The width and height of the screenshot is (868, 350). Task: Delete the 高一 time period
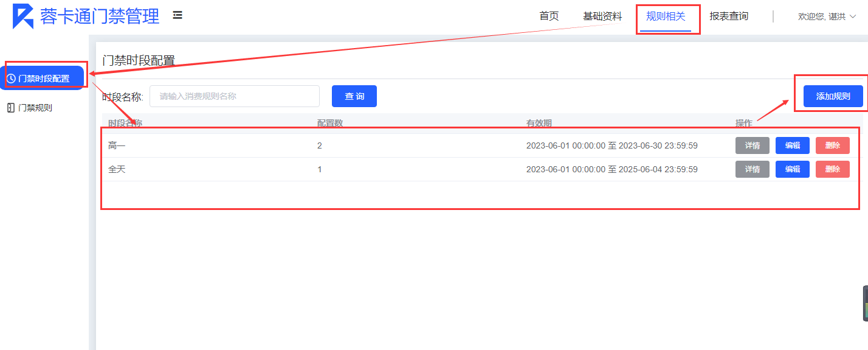(x=832, y=145)
